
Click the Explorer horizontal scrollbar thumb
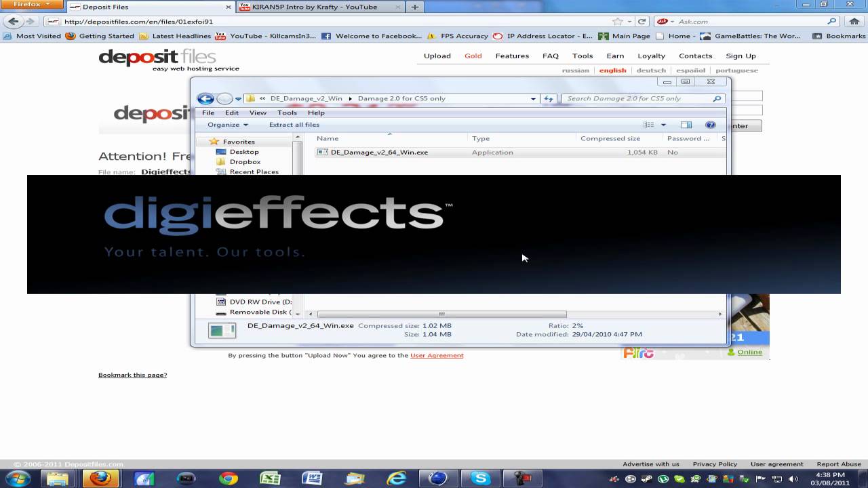[441, 314]
